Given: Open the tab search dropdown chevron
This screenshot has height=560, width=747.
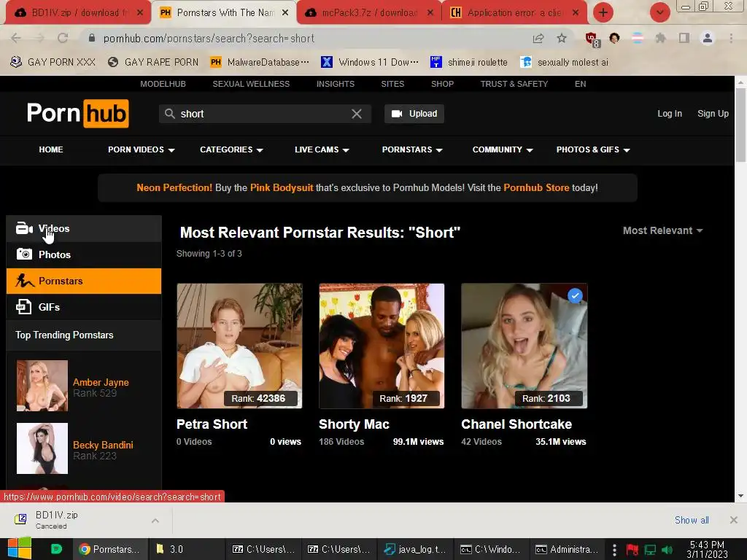Looking at the screenshot, I should pos(659,12).
